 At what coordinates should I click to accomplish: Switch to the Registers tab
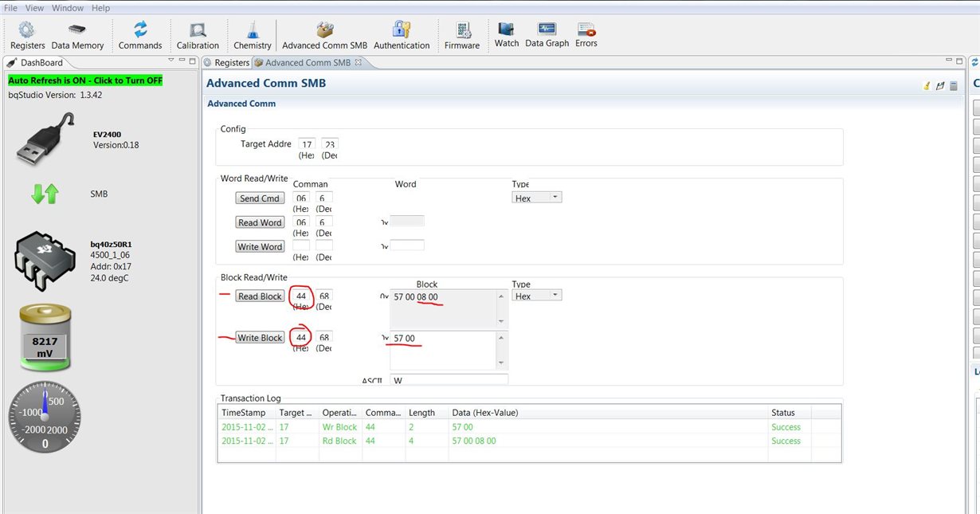(226, 62)
